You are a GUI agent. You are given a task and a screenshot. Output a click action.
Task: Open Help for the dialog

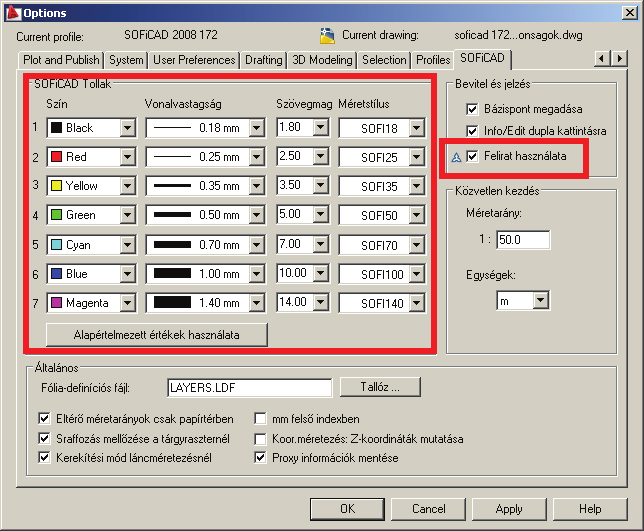point(590,509)
